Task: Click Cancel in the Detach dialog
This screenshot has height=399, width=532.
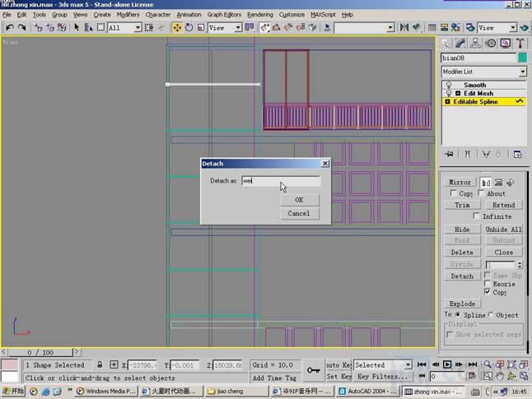Action: pos(299,213)
